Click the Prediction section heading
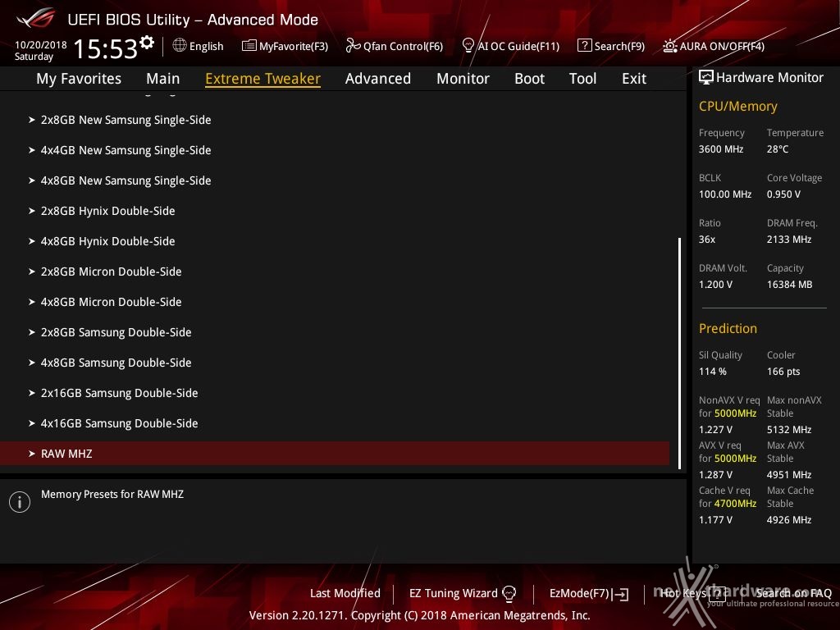The width and height of the screenshot is (840, 630). (728, 328)
